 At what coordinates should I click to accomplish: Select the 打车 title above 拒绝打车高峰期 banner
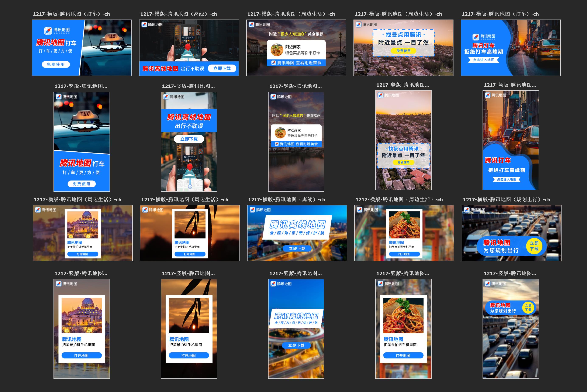pos(500,14)
